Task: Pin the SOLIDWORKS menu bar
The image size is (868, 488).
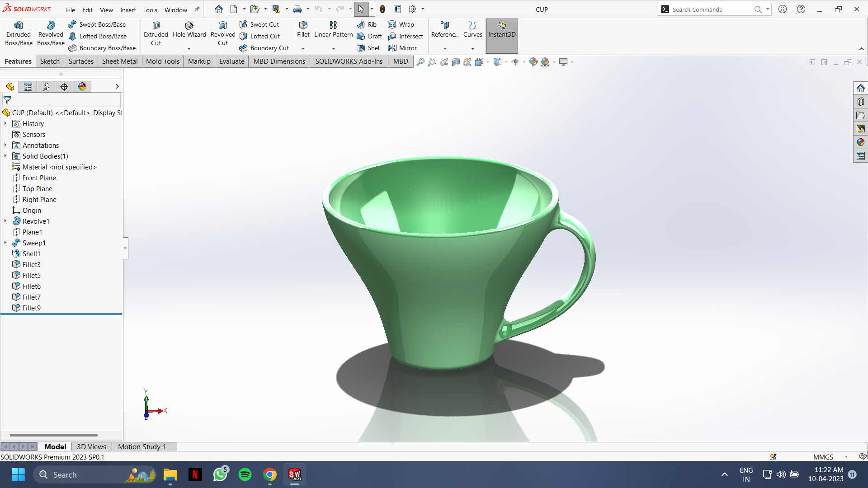Action: tap(197, 9)
